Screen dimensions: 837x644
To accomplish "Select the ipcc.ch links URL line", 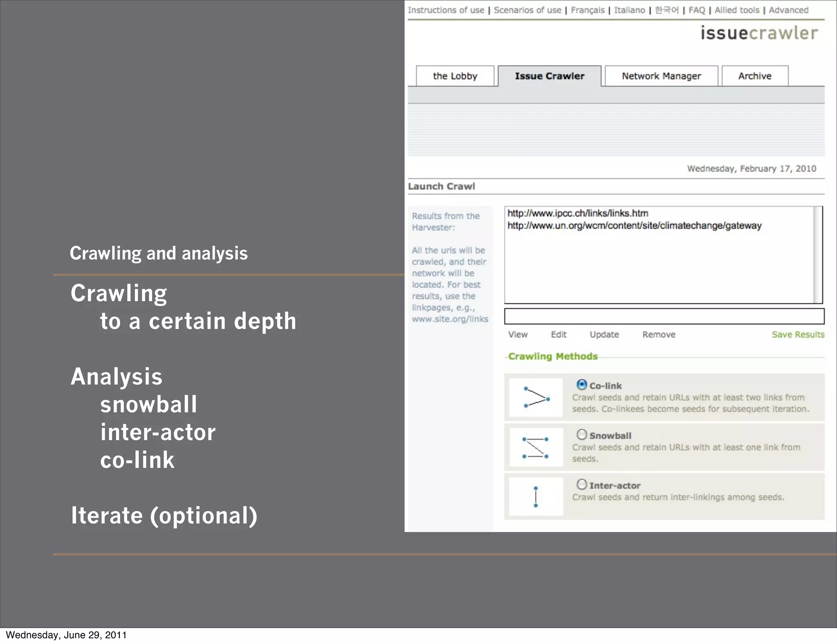I will coord(577,213).
